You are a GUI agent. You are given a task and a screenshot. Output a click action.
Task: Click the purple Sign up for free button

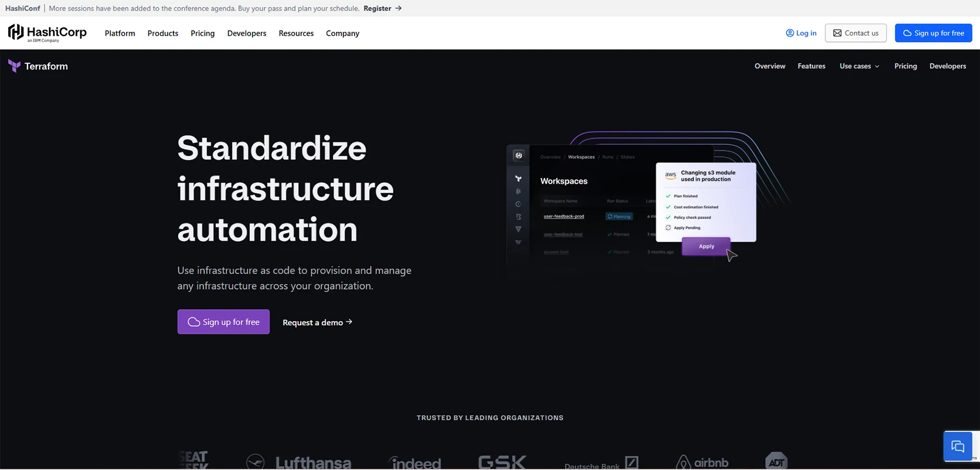click(223, 322)
